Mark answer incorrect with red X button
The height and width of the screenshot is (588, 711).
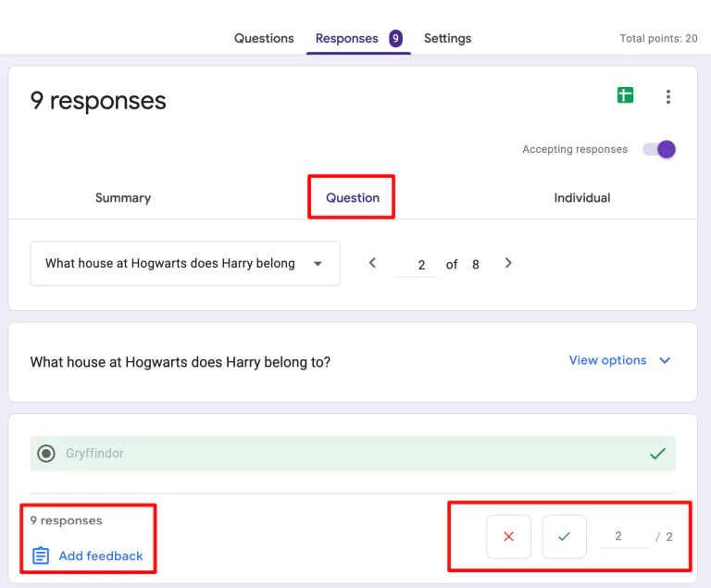click(509, 537)
